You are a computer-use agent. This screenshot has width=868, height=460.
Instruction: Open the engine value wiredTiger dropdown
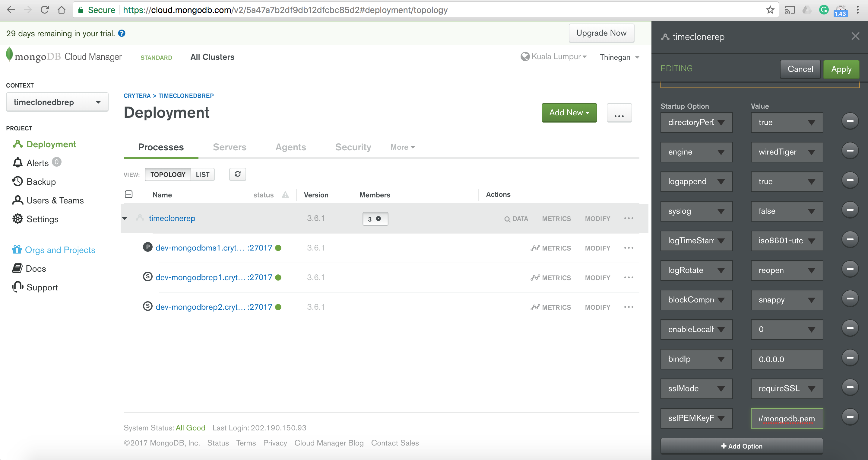tap(787, 152)
